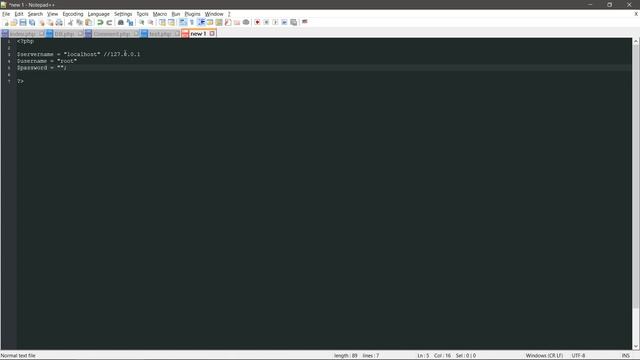The width and height of the screenshot is (640, 360).
Task: Toggle word wrap in the toolbar
Action: [183, 22]
